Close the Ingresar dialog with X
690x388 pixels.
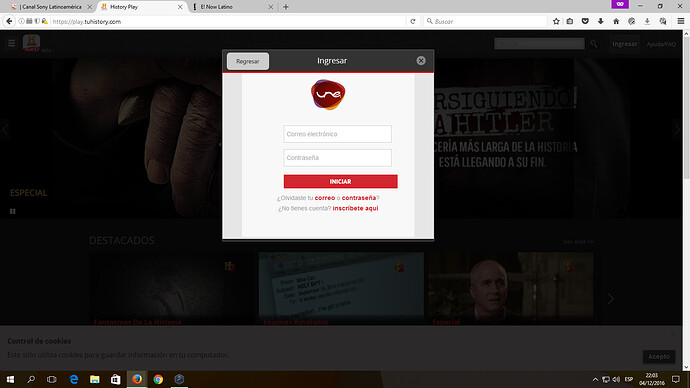(421, 61)
